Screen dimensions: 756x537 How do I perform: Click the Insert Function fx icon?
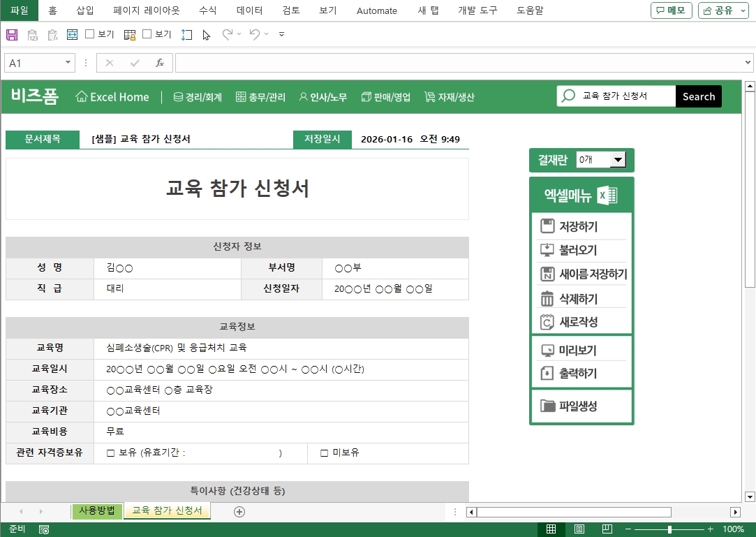pyautogui.click(x=160, y=63)
